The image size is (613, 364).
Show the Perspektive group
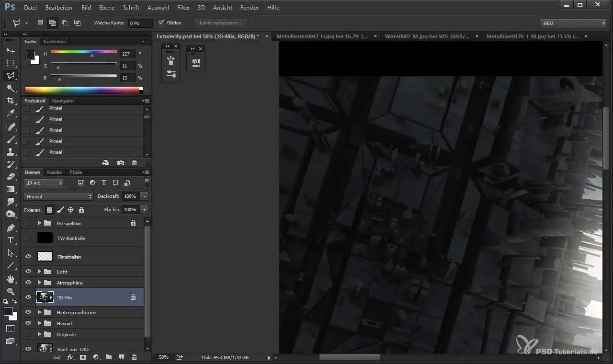[x=28, y=223]
